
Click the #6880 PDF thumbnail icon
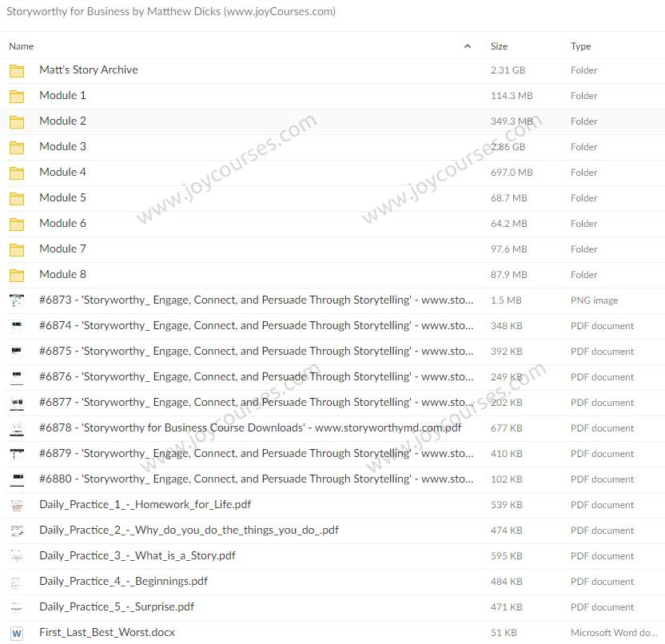click(17, 479)
